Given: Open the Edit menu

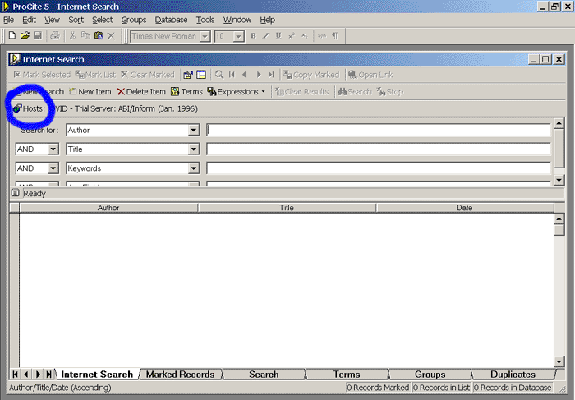Looking at the screenshot, I should (29, 20).
